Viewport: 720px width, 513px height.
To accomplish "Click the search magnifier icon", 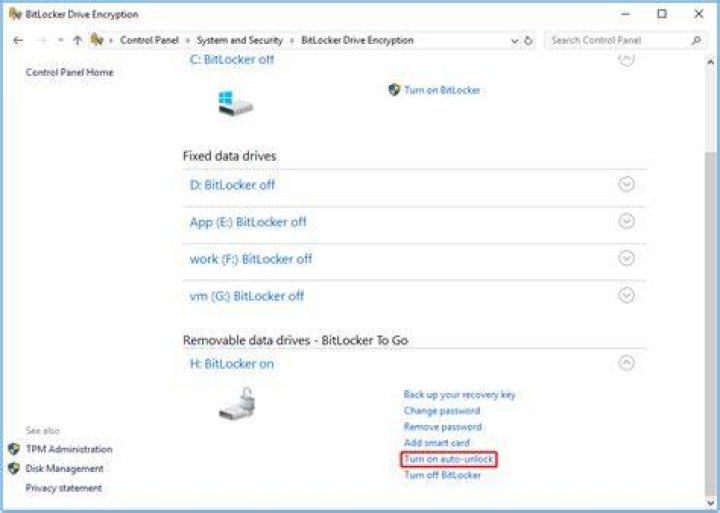I will click(x=696, y=40).
